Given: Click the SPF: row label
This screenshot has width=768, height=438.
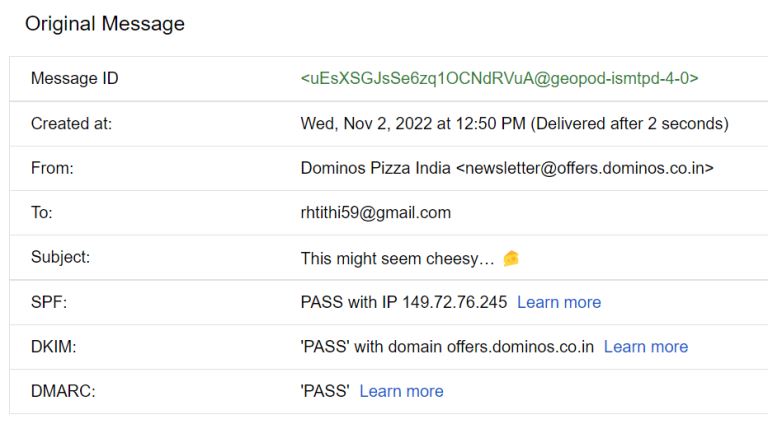Looking at the screenshot, I should [x=49, y=302].
